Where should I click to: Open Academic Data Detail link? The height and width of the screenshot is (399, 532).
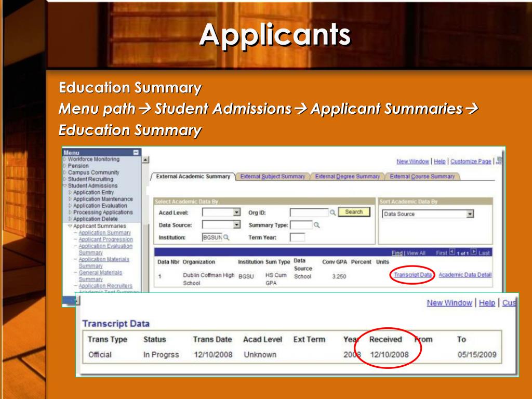(x=465, y=275)
